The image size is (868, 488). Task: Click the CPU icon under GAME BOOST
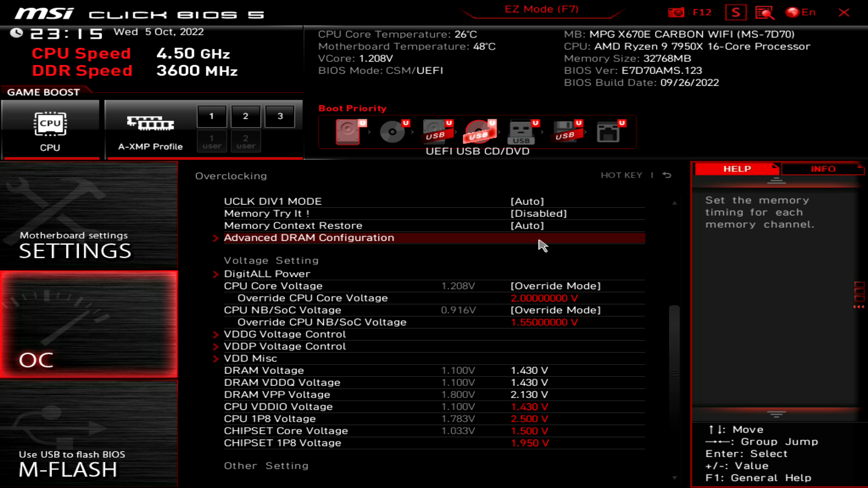click(50, 123)
